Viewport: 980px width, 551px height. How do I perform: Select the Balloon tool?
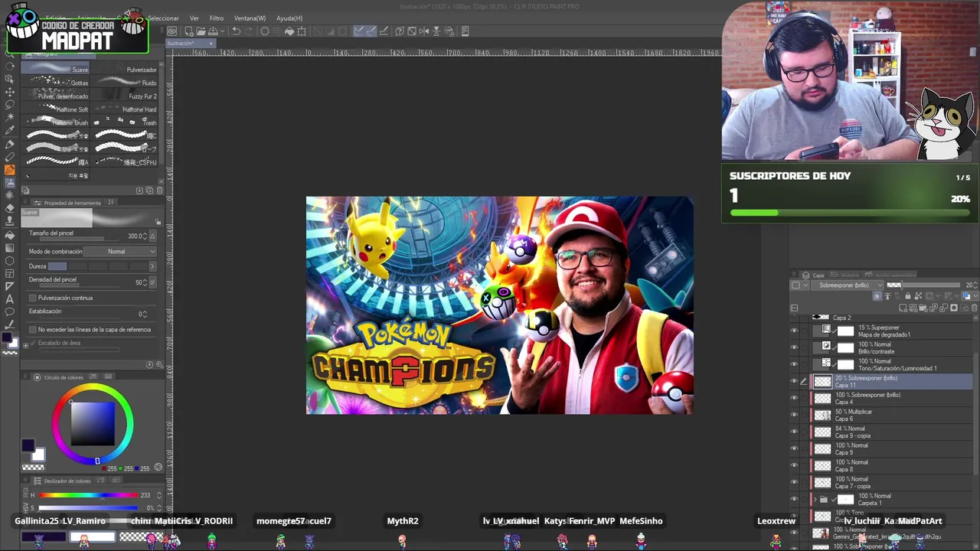pyautogui.click(x=10, y=311)
